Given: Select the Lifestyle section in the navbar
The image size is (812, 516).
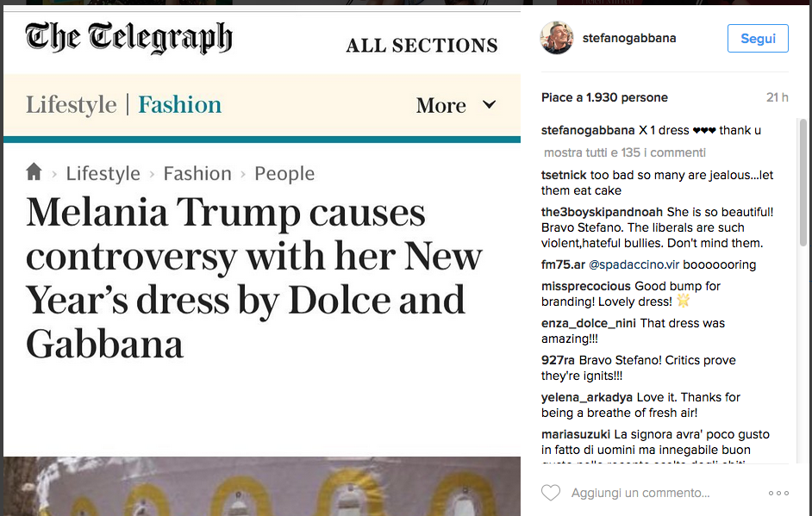Looking at the screenshot, I should (x=72, y=104).
